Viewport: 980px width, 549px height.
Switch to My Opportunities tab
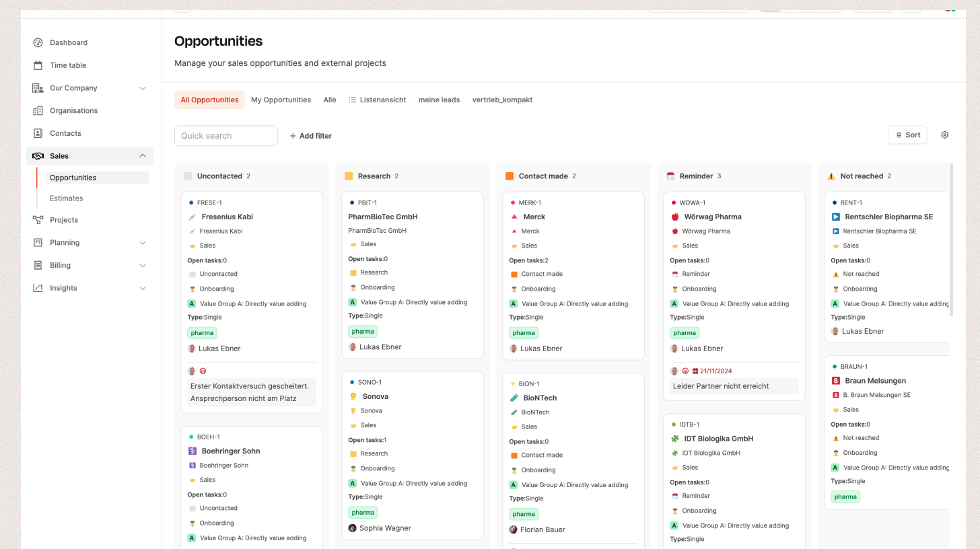281,100
